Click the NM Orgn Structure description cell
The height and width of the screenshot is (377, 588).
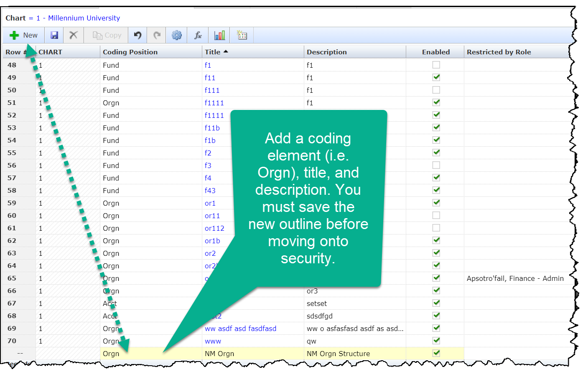click(x=338, y=354)
